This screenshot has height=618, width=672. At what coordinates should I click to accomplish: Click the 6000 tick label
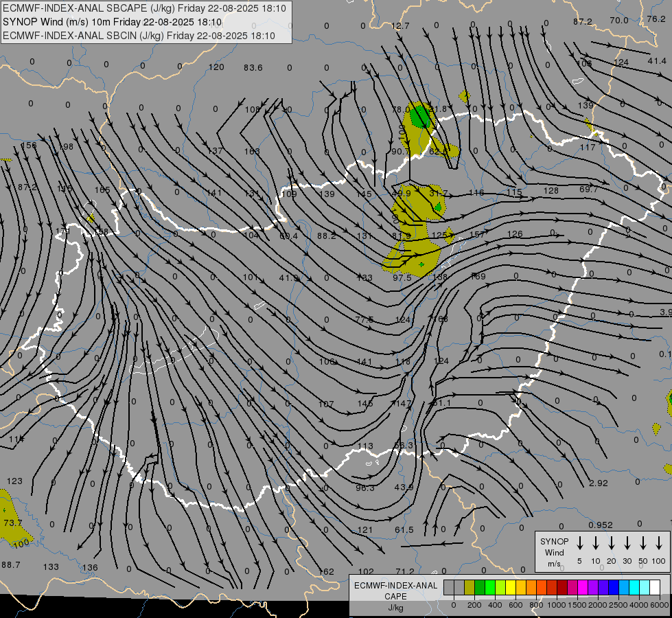tap(660, 605)
